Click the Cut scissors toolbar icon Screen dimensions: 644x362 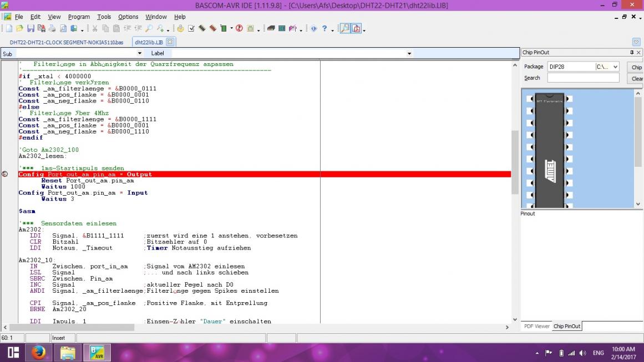(x=95, y=28)
